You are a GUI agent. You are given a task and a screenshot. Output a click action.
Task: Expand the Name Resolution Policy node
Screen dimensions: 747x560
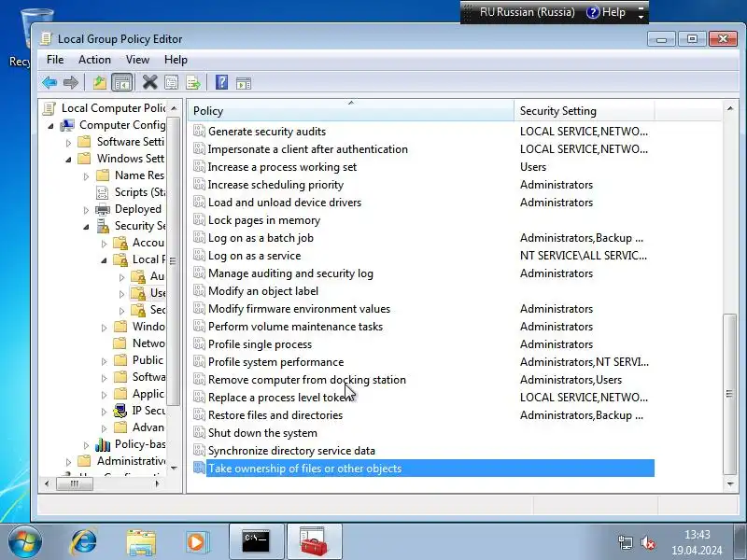click(x=86, y=176)
